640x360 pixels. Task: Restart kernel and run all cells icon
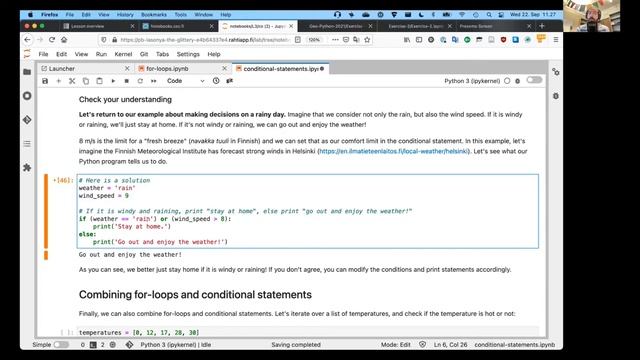[x=153, y=81]
